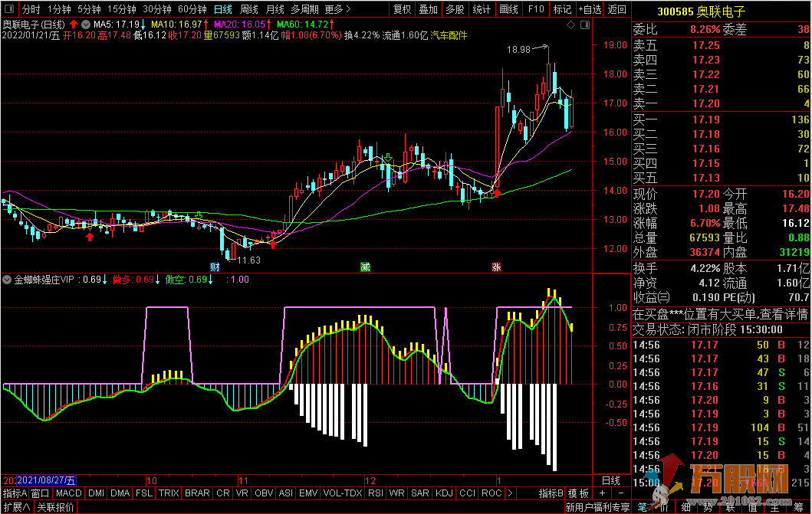812x514 pixels.
Task: Apply the TRIX indicator
Action: tap(169, 493)
